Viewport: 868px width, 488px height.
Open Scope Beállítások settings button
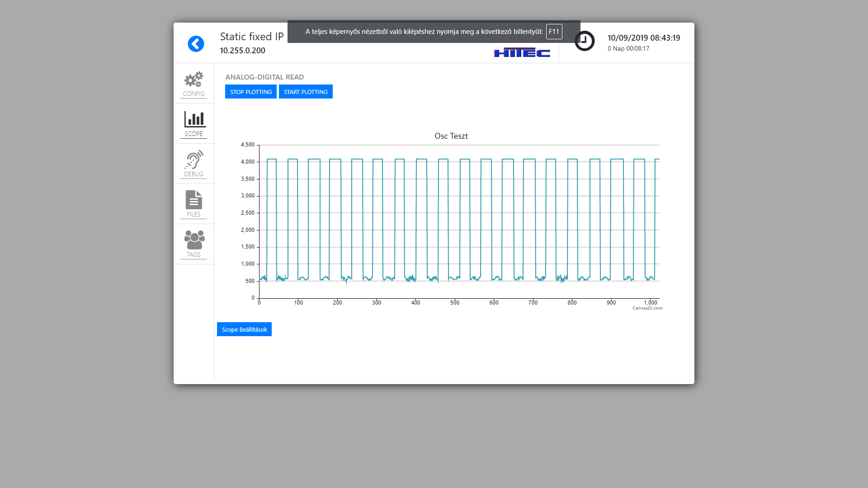pyautogui.click(x=244, y=329)
